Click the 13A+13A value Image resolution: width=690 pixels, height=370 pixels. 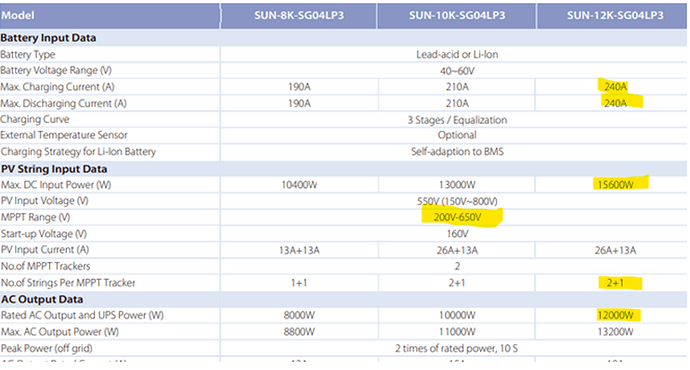point(299,250)
